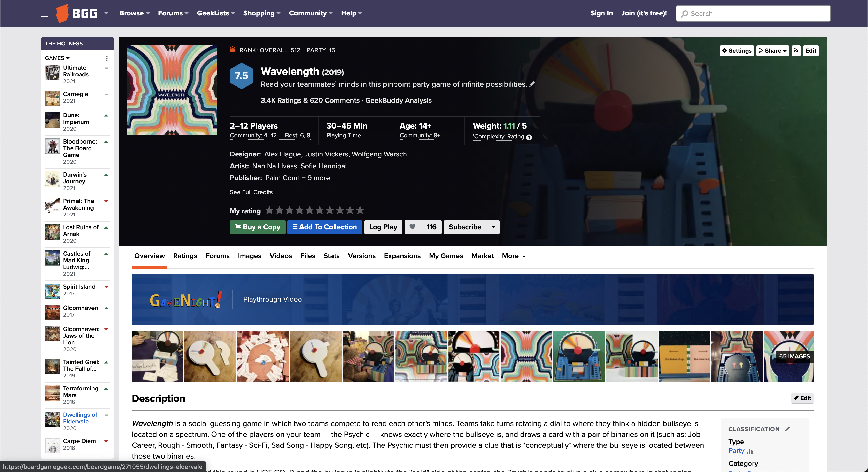Switch to the Versions tab
This screenshot has width=868, height=472.
[x=362, y=256]
